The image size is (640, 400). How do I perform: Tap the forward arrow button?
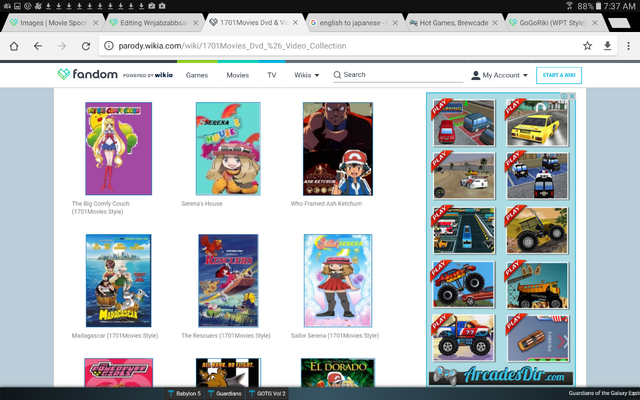tap(62, 46)
